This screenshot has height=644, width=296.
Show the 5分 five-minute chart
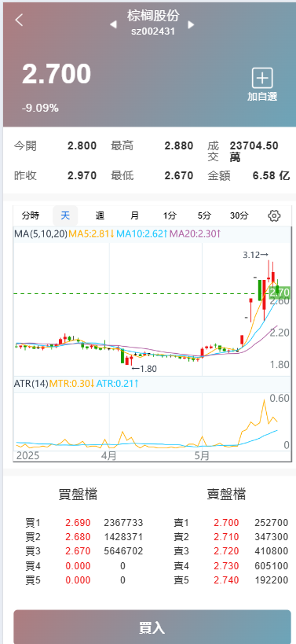click(x=204, y=215)
